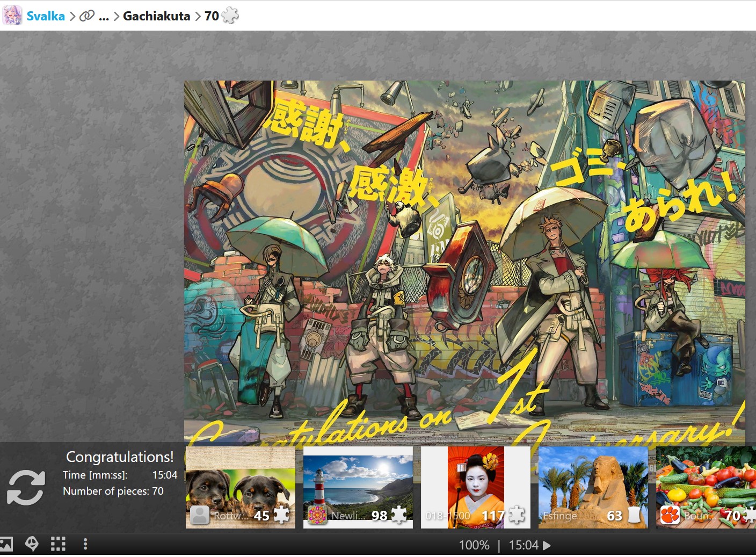The width and height of the screenshot is (756, 557).
Task: Click the 15:04 timer in the bottom bar
Action: point(524,545)
